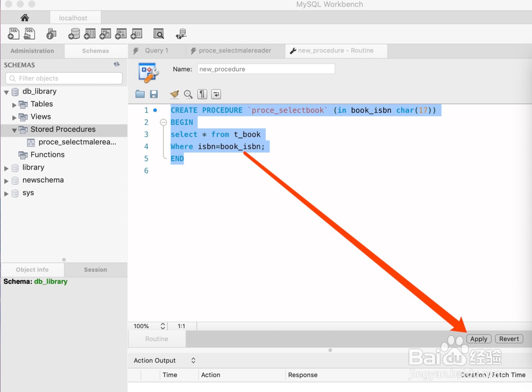The width and height of the screenshot is (532, 392).
Task: Create a new SQL tab icon
Action: (x=14, y=34)
